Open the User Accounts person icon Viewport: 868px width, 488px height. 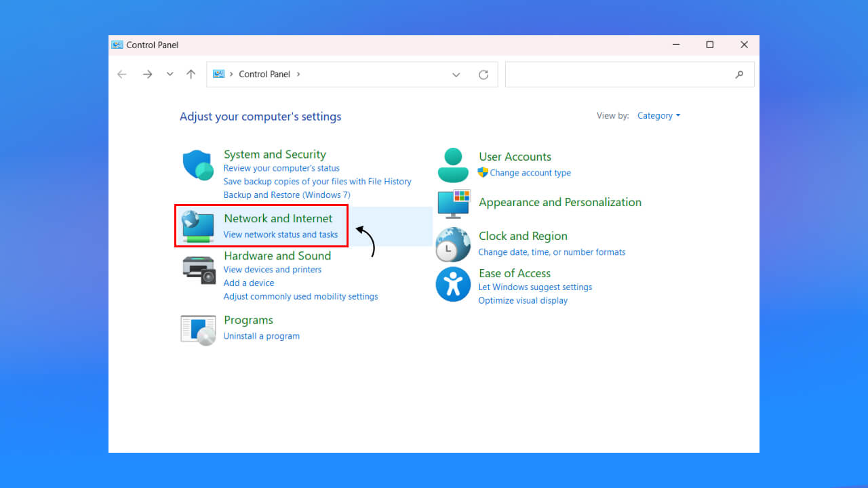(453, 165)
